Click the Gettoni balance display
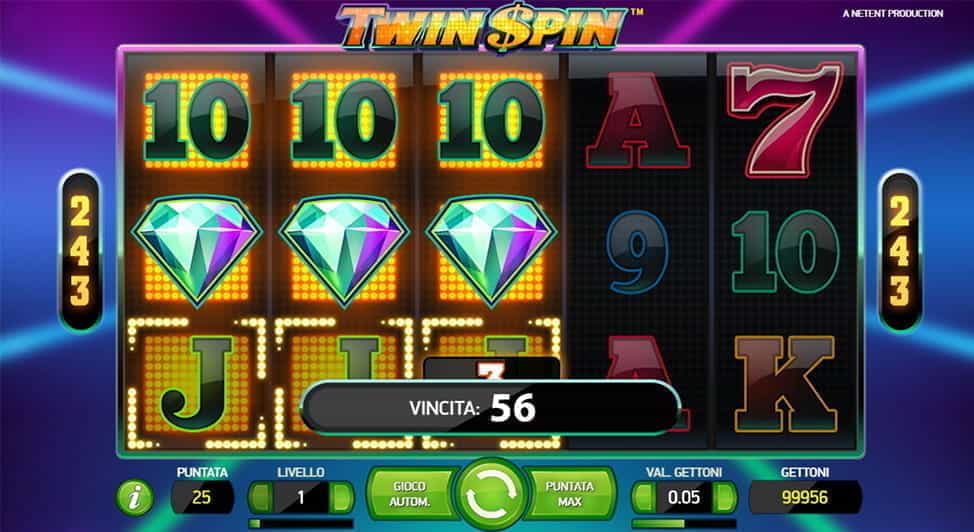The width and height of the screenshot is (974, 532). click(805, 497)
